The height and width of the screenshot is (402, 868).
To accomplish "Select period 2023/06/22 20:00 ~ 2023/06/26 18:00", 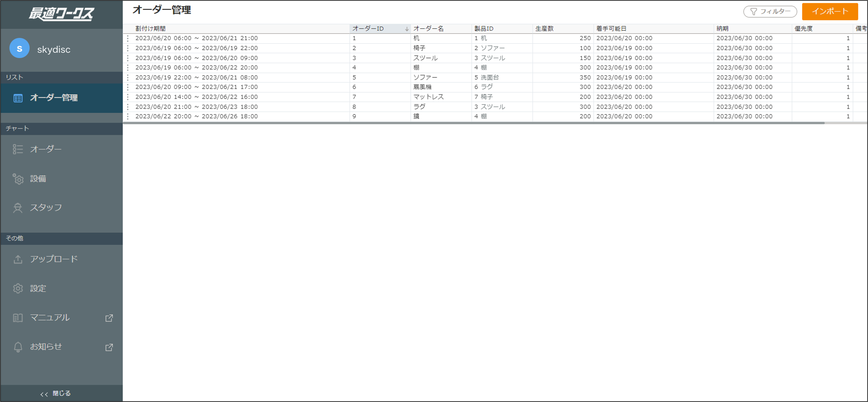I will click(241, 116).
